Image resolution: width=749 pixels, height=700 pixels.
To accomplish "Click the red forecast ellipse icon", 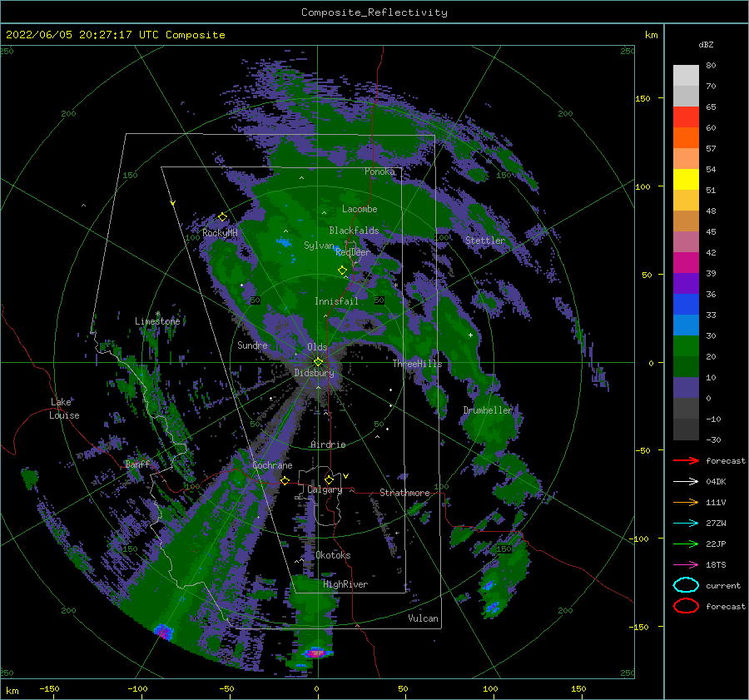I will pos(686,606).
